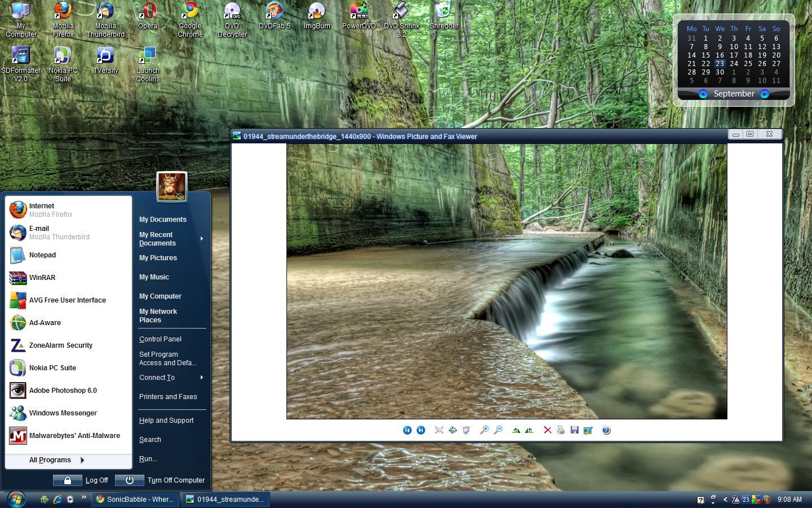Open TVersity desktop icon
812x508 pixels.
[x=105, y=60]
